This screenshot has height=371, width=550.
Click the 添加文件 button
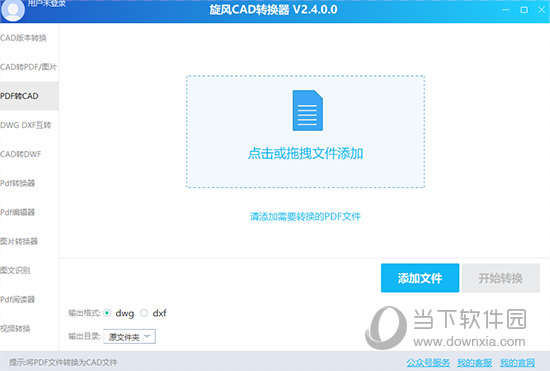click(420, 278)
